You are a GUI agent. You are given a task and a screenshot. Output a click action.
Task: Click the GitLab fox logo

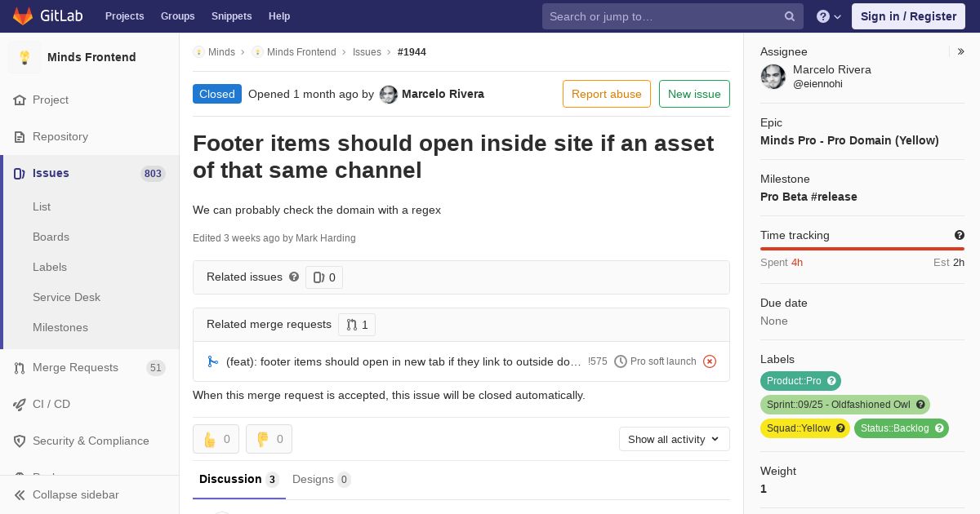pyautogui.click(x=23, y=16)
